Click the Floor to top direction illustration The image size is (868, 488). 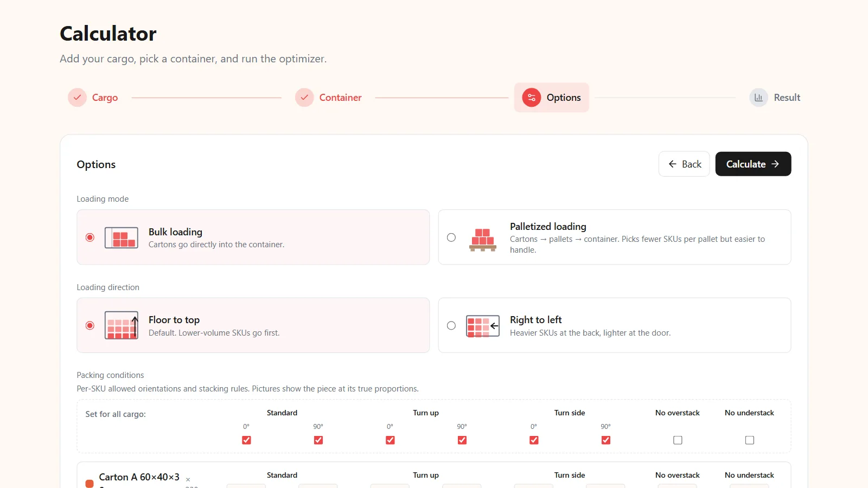click(x=122, y=325)
